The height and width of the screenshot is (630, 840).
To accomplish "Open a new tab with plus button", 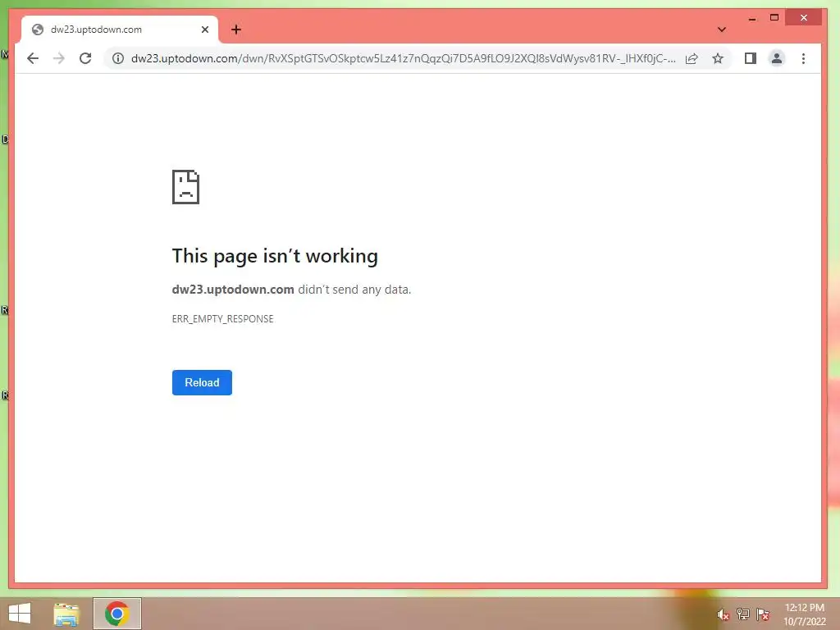I will pyautogui.click(x=236, y=30).
